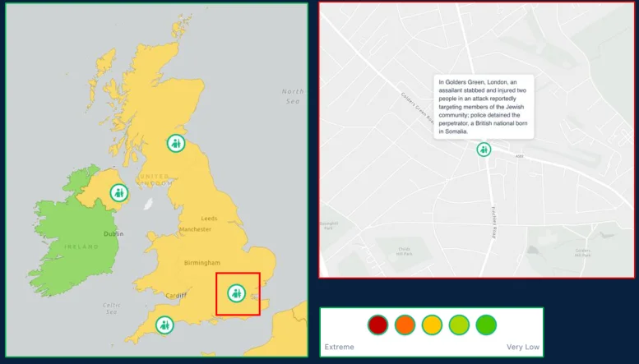
Task: Click the Golders Green Road street label
Action: pos(417,108)
